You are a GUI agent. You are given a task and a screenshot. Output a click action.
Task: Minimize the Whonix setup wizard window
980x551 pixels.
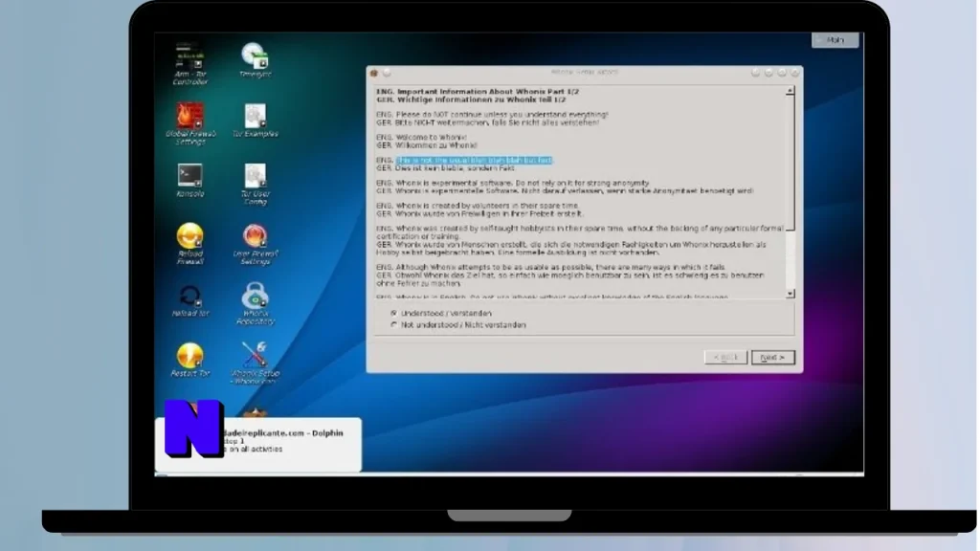click(768, 73)
